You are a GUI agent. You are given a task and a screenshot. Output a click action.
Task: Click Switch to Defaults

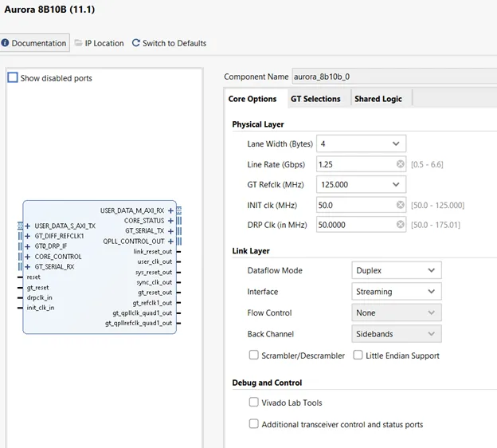(x=169, y=43)
